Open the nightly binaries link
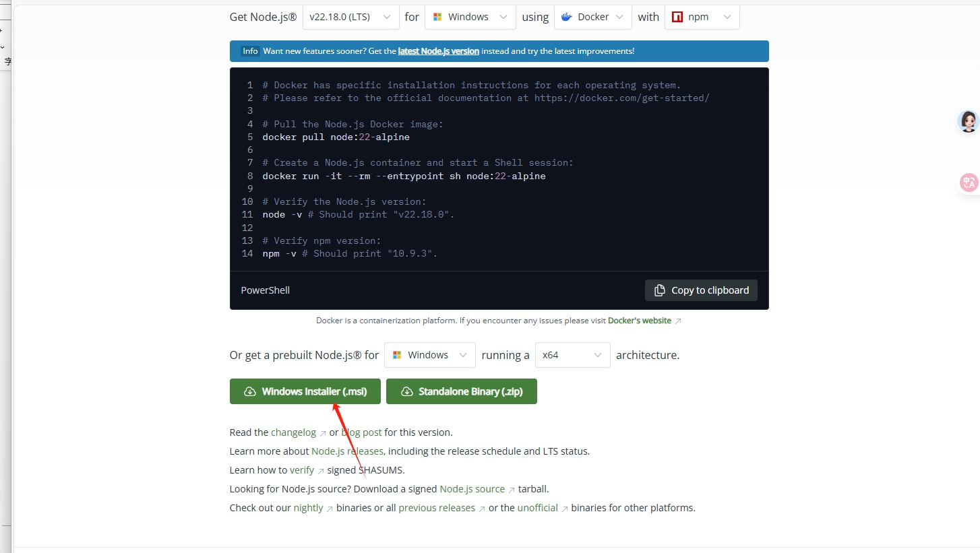 308,508
